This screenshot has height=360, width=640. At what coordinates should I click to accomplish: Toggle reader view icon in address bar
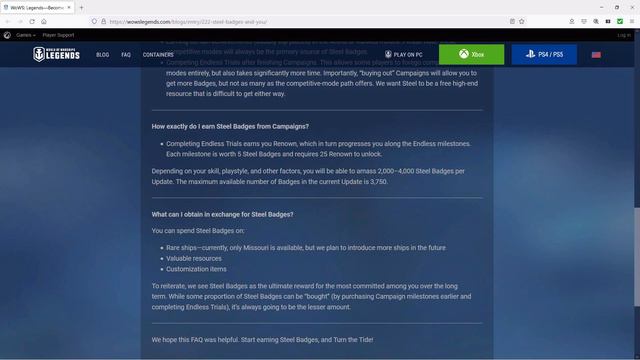click(512, 22)
